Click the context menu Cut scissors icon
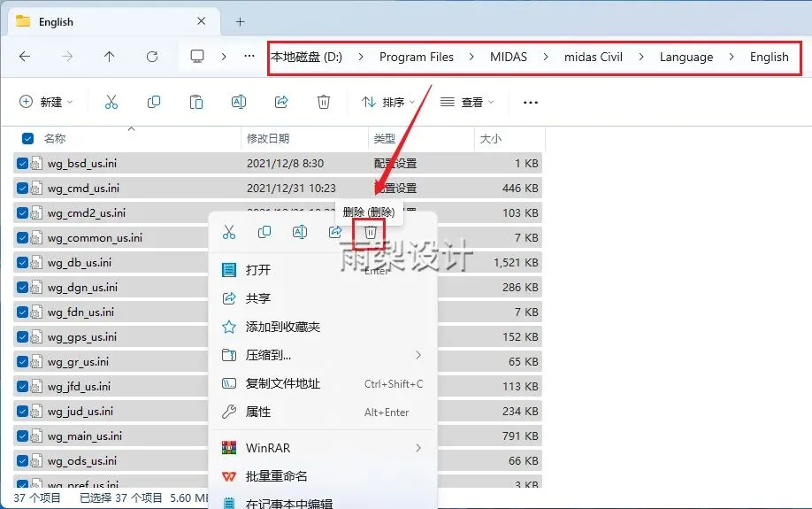Image resolution: width=812 pixels, height=509 pixels. [229, 232]
